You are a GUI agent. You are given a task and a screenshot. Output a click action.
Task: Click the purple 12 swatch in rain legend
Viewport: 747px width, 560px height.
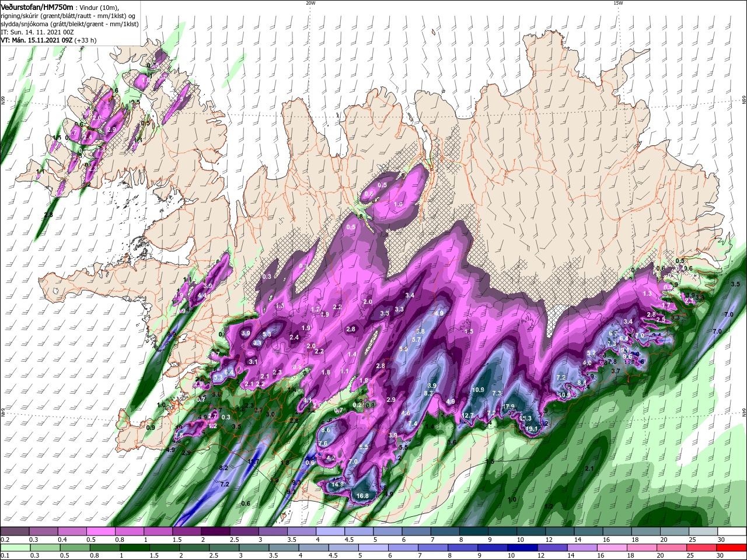tap(551, 548)
